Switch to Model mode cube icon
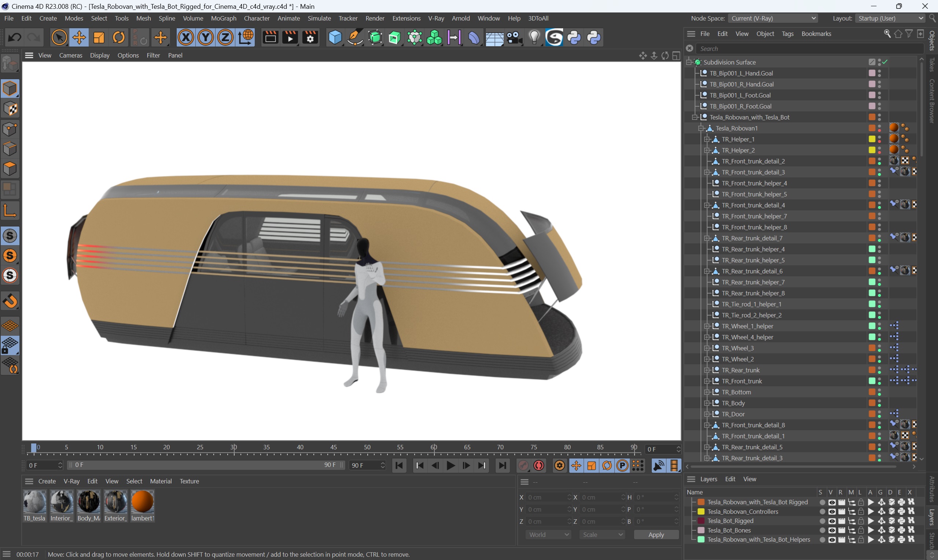Image resolution: width=938 pixels, height=560 pixels. pyautogui.click(x=10, y=88)
